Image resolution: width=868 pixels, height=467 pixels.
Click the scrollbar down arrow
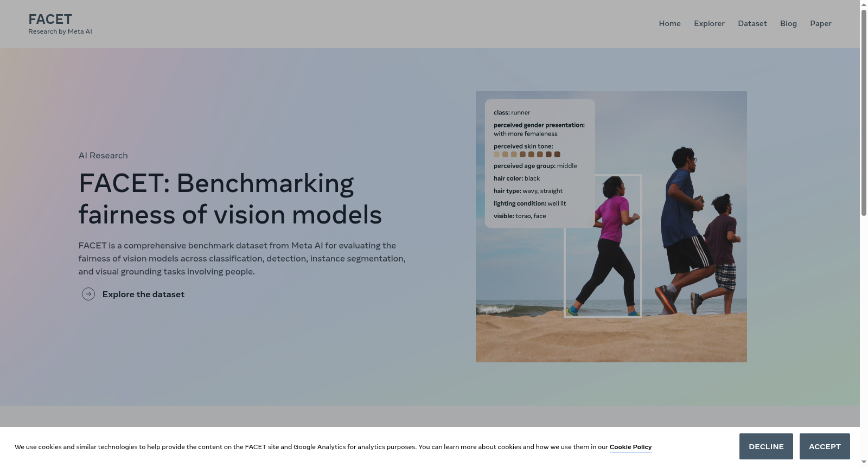coord(864,463)
